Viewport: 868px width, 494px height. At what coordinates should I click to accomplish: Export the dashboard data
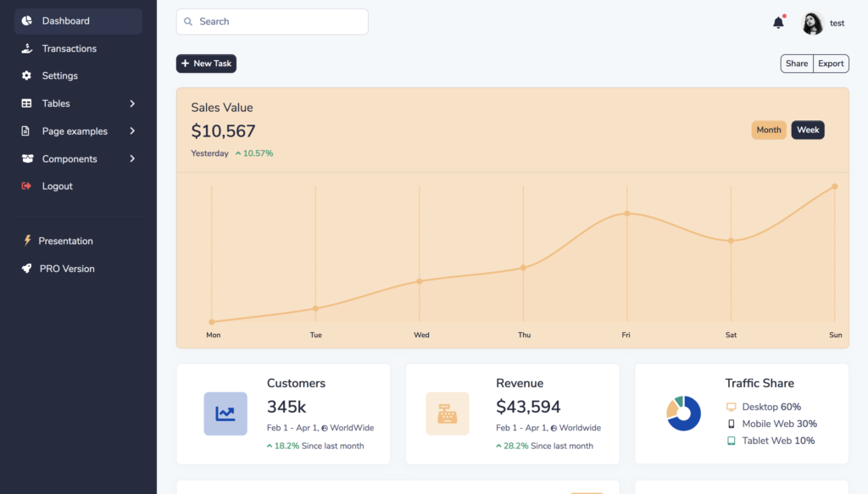830,63
